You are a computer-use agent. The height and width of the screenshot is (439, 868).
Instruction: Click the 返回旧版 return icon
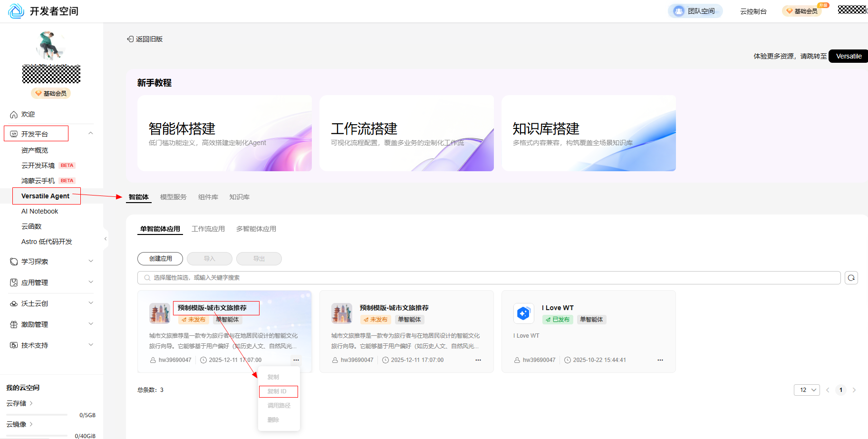coord(130,39)
